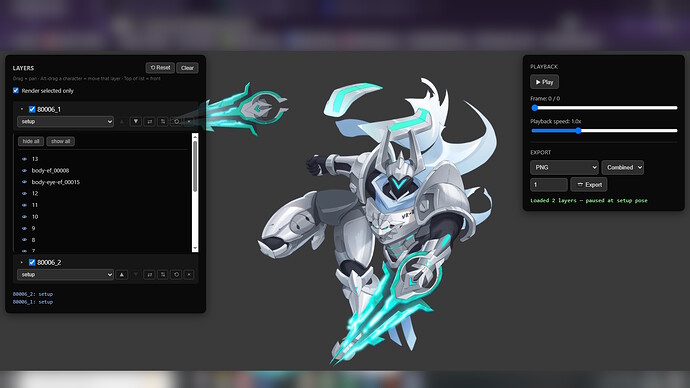Remove layer 80006_2 with its x icon

(x=189, y=275)
